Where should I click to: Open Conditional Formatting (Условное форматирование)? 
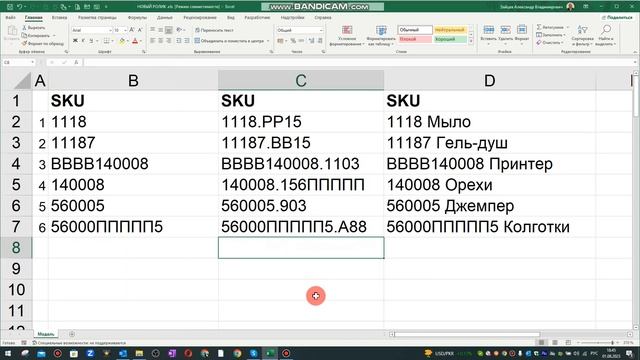(x=347, y=36)
